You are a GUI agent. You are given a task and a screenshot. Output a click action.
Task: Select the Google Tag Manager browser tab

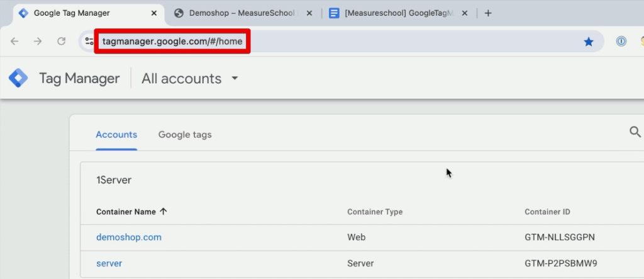coord(87,13)
